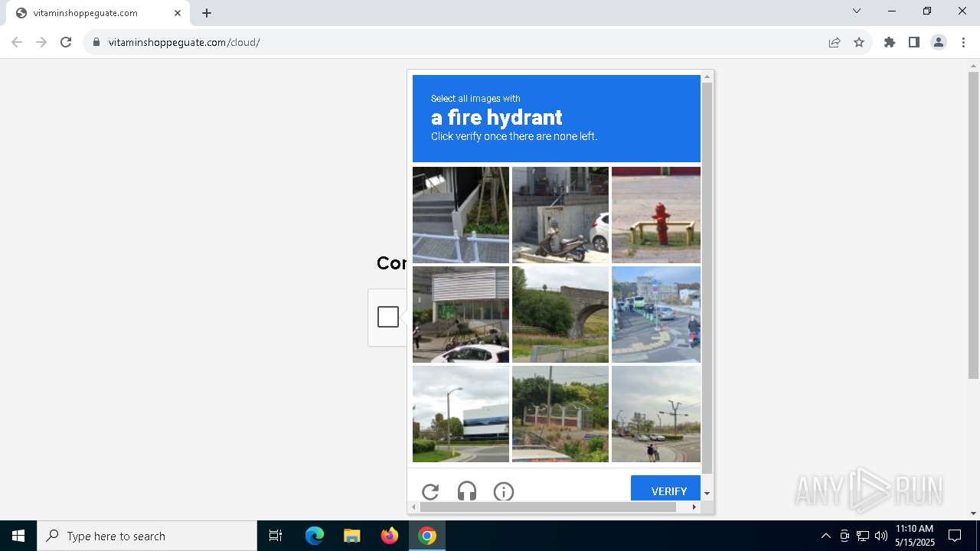
Task: Close the vitaminshoppeguate.com tab
Action: click(178, 13)
